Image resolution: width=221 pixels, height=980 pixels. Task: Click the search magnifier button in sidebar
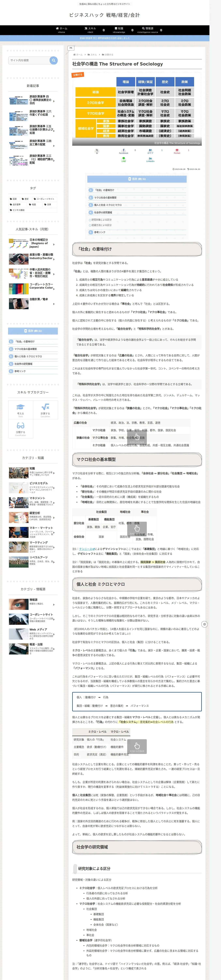tap(53, 60)
